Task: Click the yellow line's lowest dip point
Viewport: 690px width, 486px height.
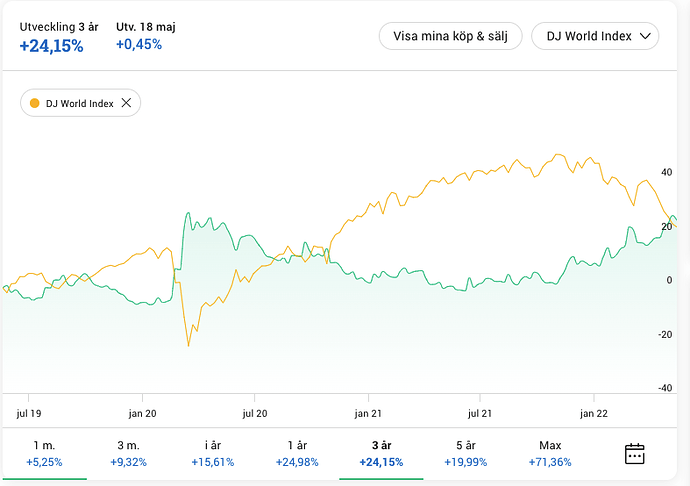Action: pos(188,346)
